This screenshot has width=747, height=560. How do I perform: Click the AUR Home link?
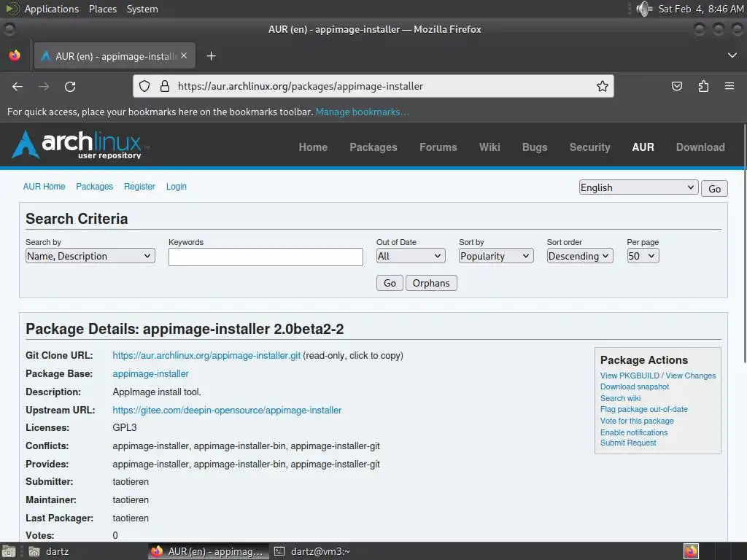[x=44, y=187]
